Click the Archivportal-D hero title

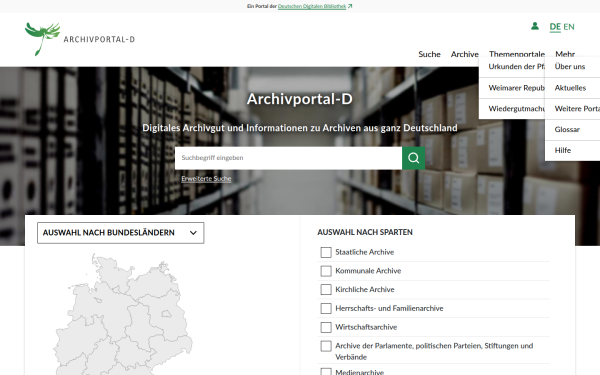click(x=300, y=99)
